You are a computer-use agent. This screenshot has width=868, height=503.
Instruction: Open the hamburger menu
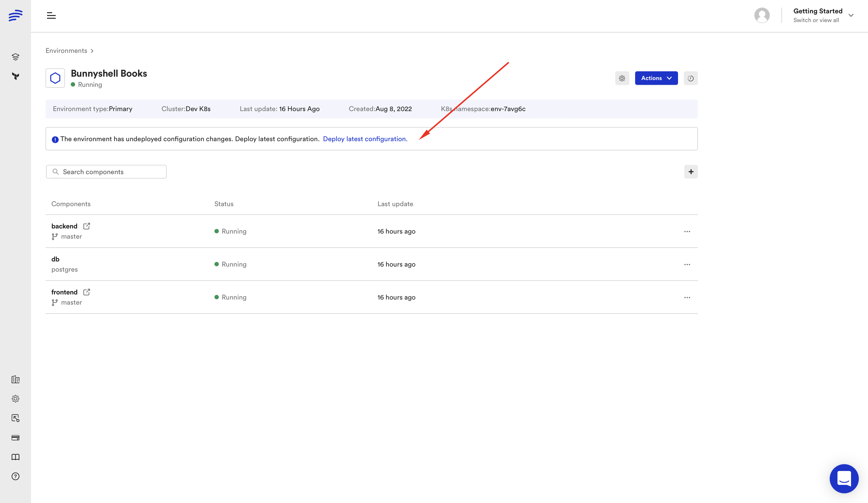tap(51, 16)
